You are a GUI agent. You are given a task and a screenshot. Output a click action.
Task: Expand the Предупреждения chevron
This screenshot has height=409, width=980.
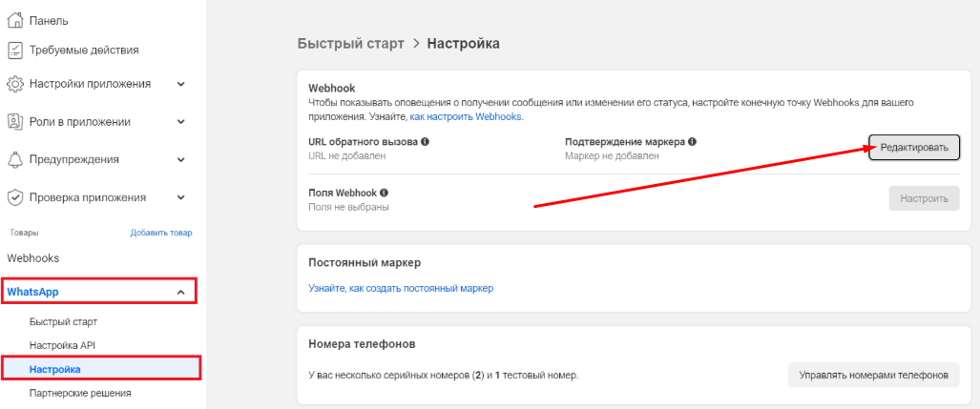180,159
